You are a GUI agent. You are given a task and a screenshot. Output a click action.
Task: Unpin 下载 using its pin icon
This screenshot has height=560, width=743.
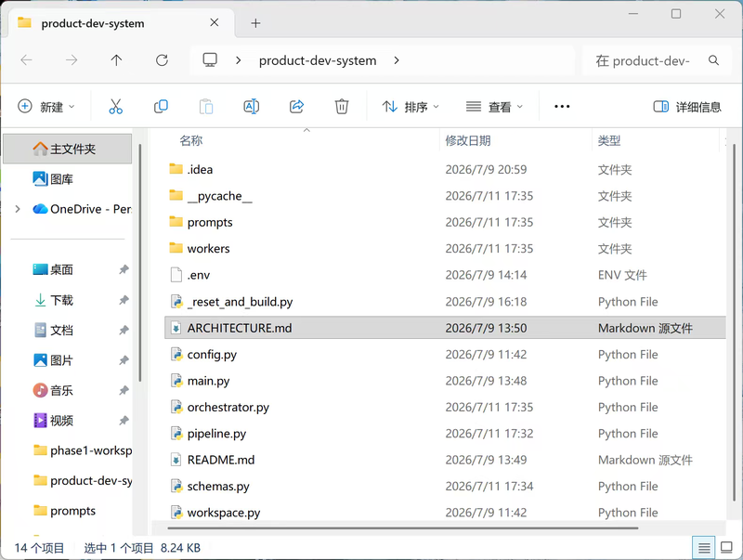pos(124,300)
